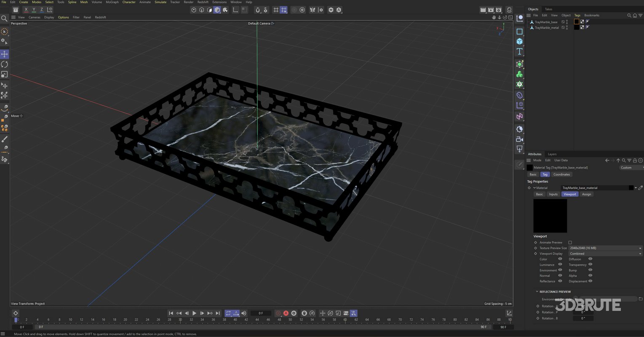Select the Scale tool
Screen dimensions: 644x337
point(5,75)
